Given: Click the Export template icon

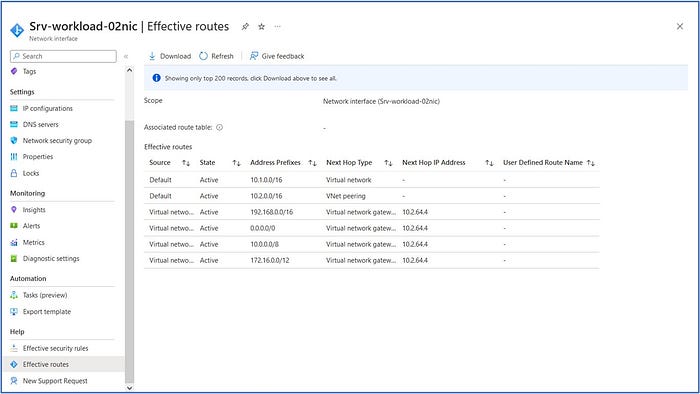Looking at the screenshot, I should point(14,311).
